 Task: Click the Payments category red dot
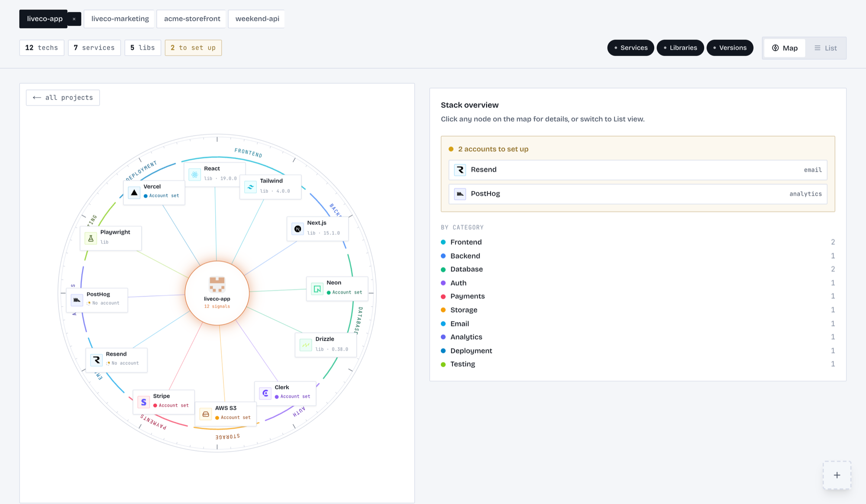[443, 296]
